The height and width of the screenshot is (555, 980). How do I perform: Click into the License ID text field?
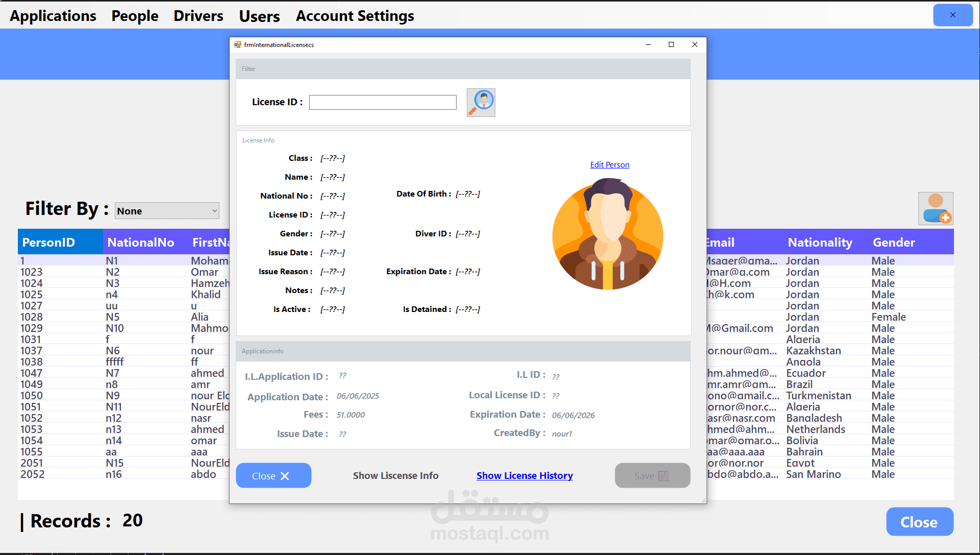pyautogui.click(x=383, y=103)
